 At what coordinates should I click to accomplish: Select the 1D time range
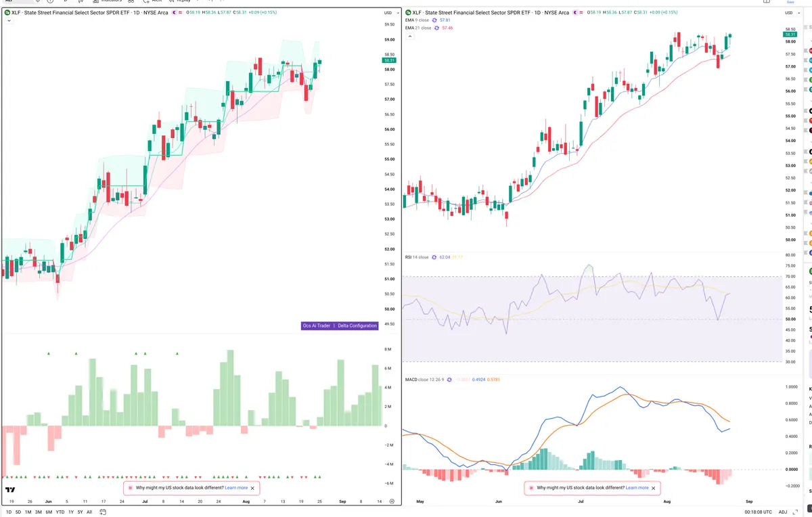(x=9, y=512)
